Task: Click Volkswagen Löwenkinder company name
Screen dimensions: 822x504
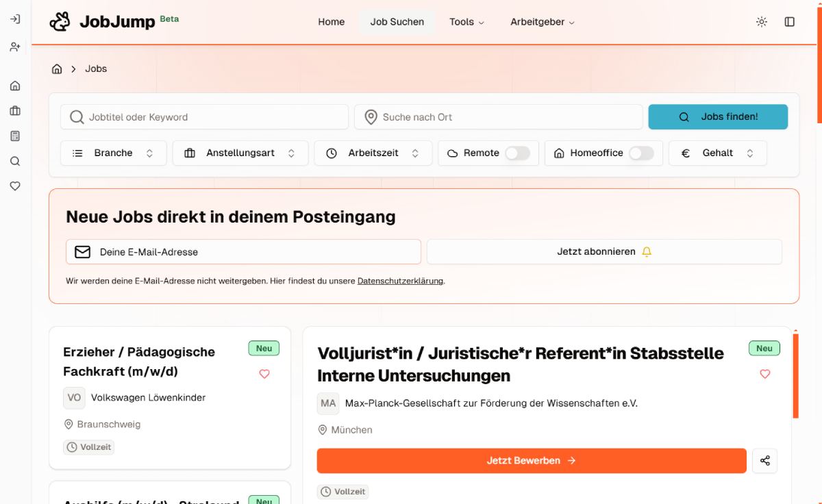Action: pos(148,398)
